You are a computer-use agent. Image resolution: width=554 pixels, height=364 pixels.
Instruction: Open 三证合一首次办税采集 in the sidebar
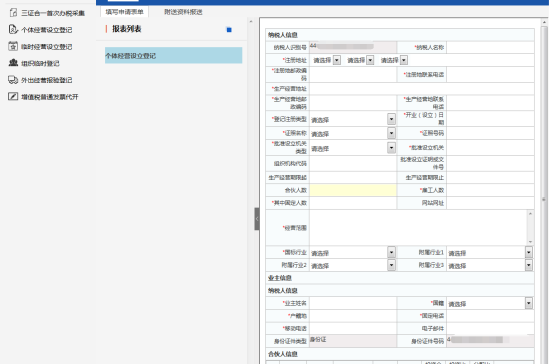point(53,13)
